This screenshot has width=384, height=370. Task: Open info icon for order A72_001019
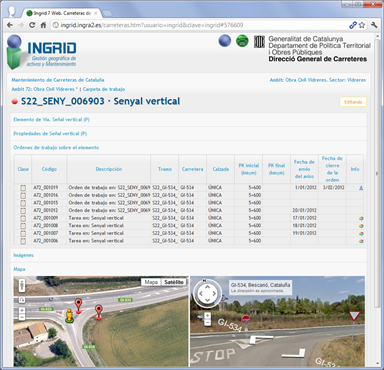tap(361, 188)
